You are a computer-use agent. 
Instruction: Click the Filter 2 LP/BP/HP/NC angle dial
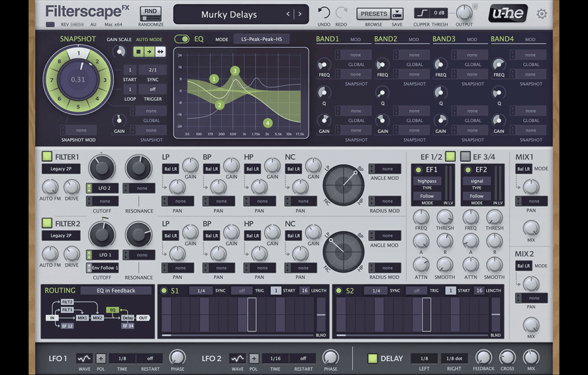pyautogui.click(x=343, y=252)
